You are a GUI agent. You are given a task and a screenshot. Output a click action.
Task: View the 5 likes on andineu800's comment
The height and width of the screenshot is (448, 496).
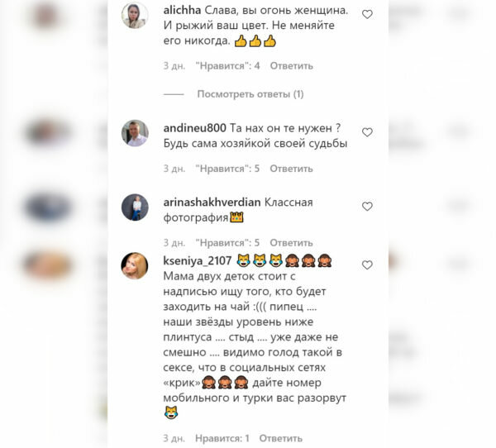(228, 169)
